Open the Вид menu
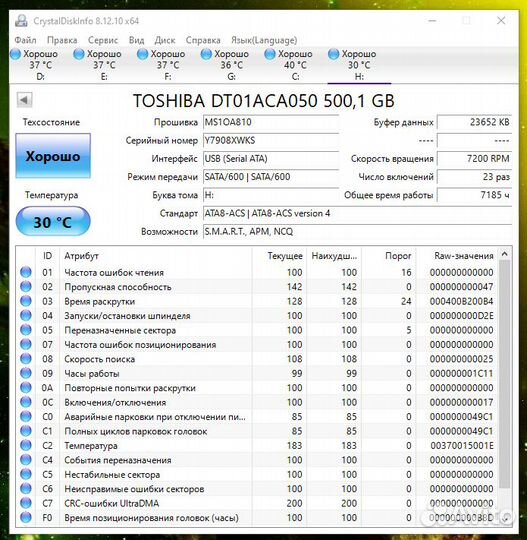Screen dimensions: 527x540 pyautogui.click(x=136, y=40)
